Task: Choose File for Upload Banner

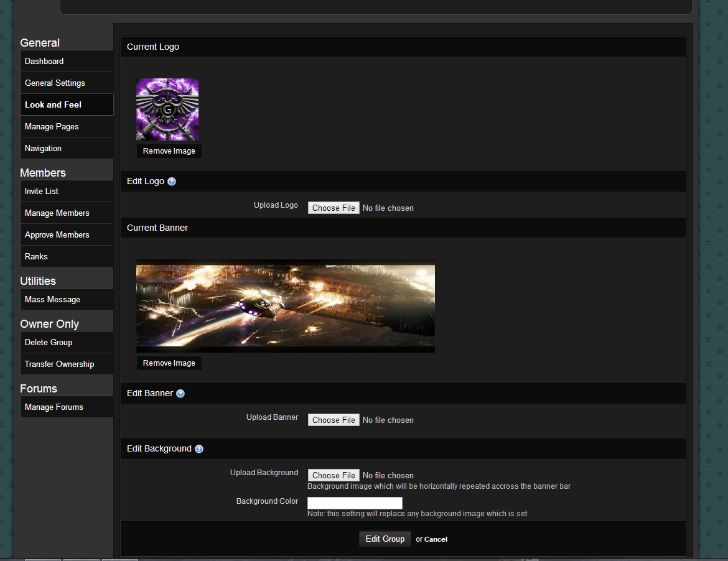Action: [x=334, y=420]
